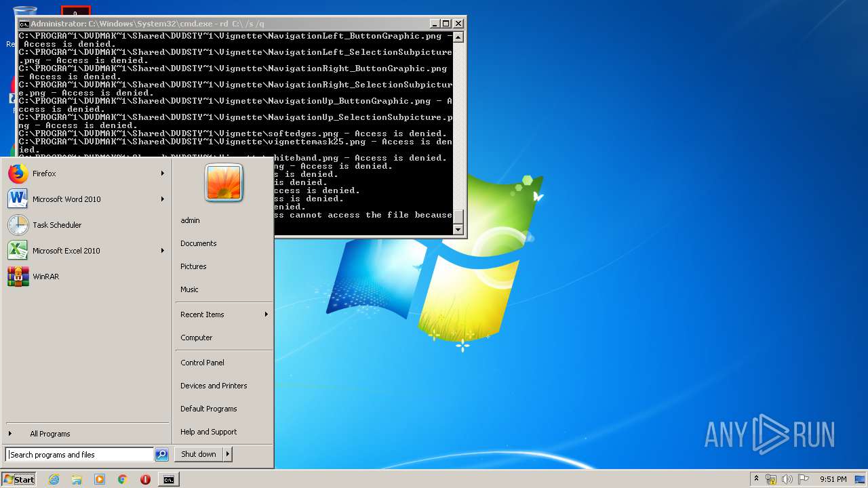The width and height of the screenshot is (868, 488).
Task: Open Windows Media Player from the taskbar
Action: pyautogui.click(x=100, y=479)
